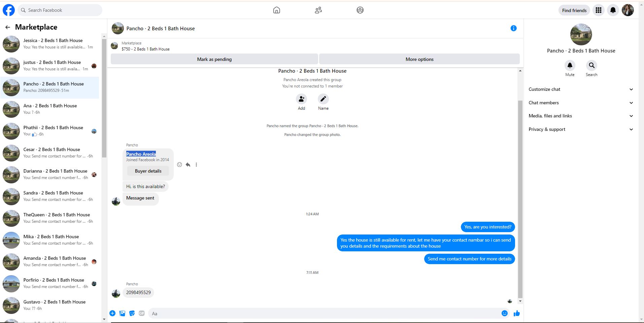Reply to Pancho's message with arrow icon

pos(188,165)
